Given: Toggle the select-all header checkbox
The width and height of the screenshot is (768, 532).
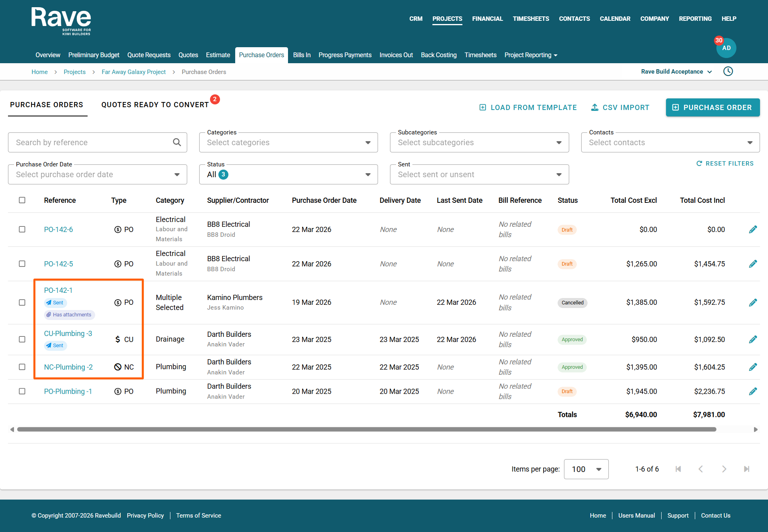Looking at the screenshot, I should 22,200.
